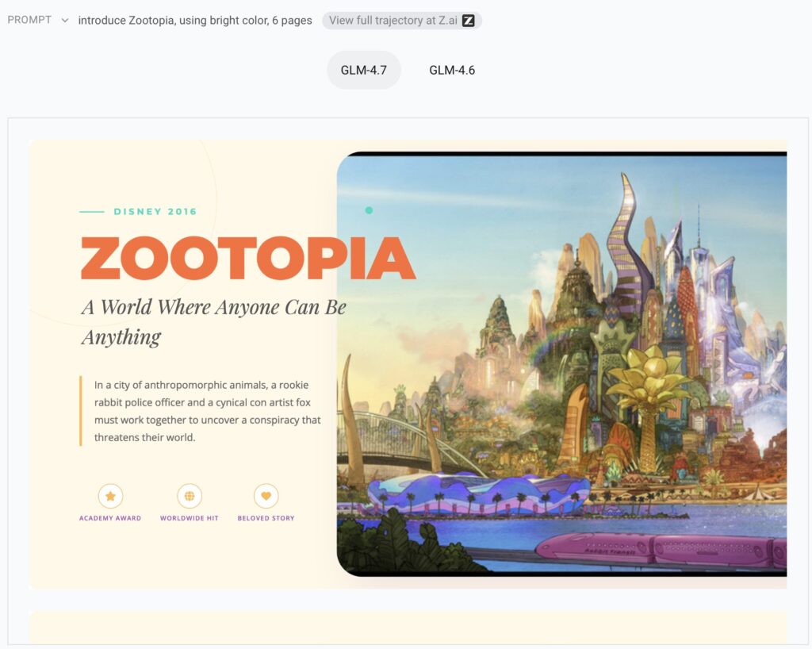Viewport: 812px width, 649px height.
Task: Click the Academy Award label
Action: coord(110,518)
